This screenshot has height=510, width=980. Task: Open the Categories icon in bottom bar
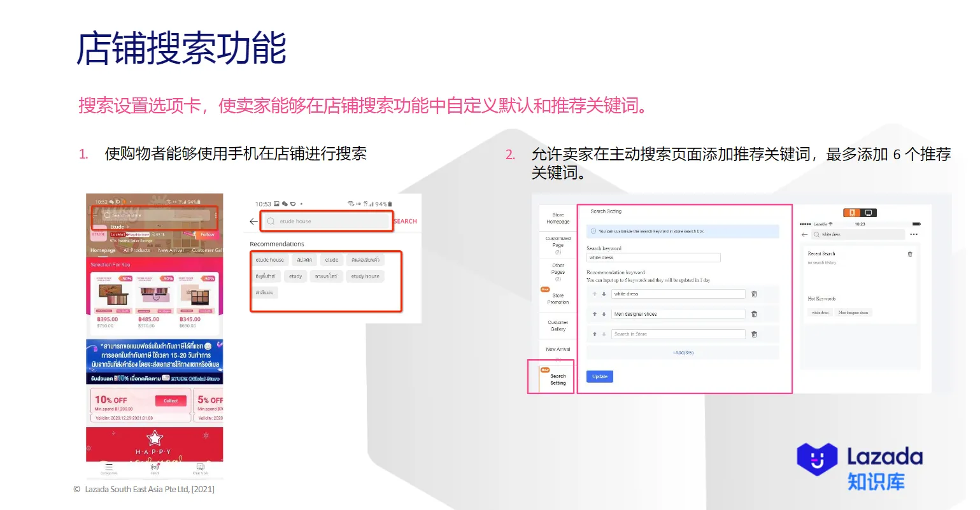click(108, 468)
